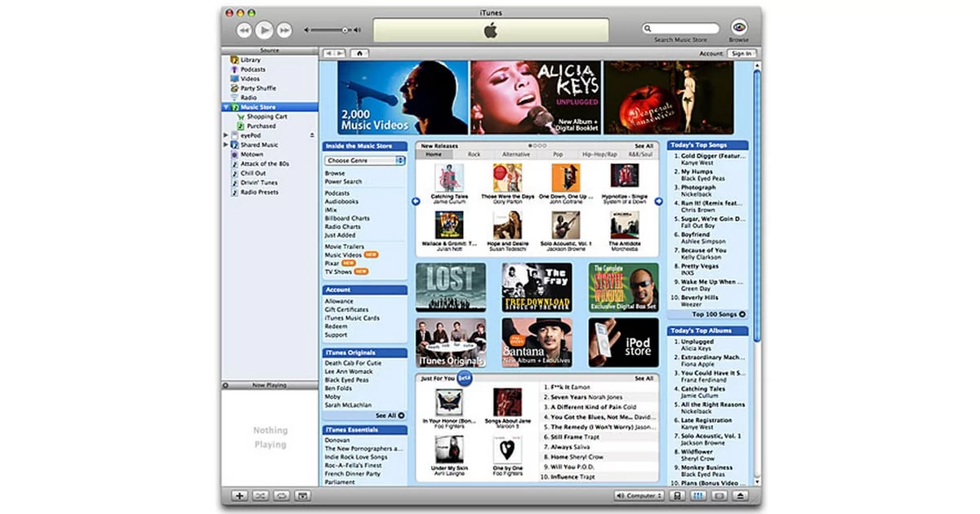Click the Browse eye icon

(739, 28)
